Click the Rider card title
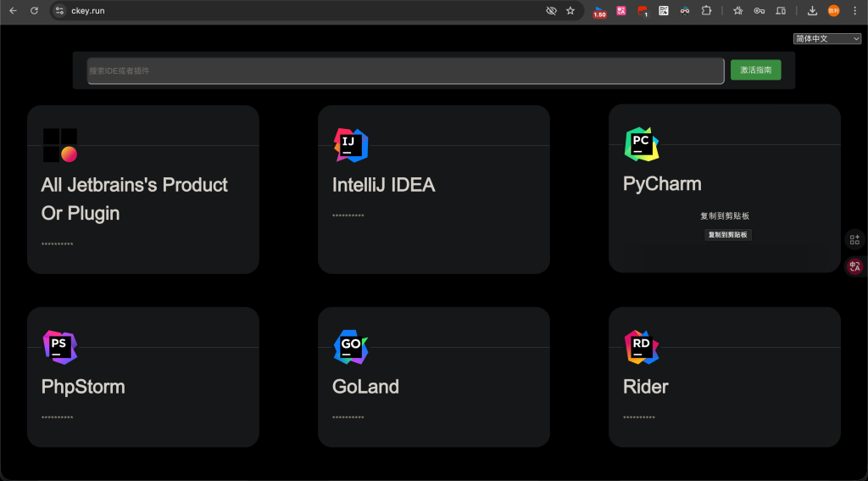 (645, 387)
